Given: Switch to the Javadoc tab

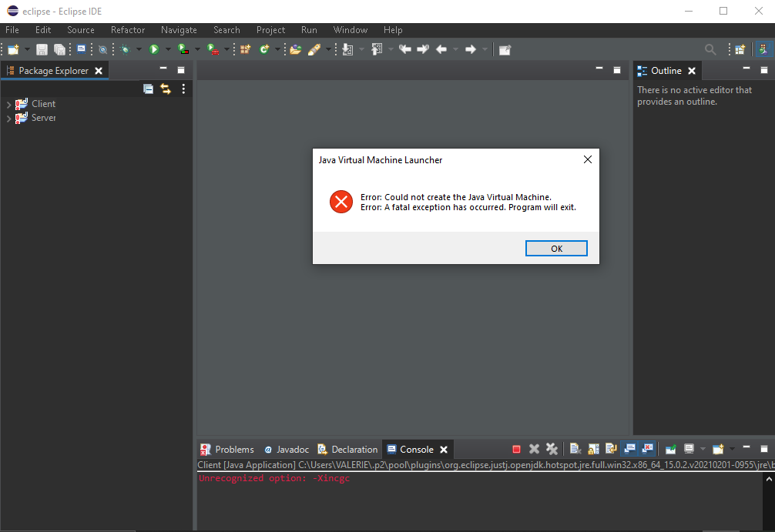Looking at the screenshot, I should (x=287, y=450).
